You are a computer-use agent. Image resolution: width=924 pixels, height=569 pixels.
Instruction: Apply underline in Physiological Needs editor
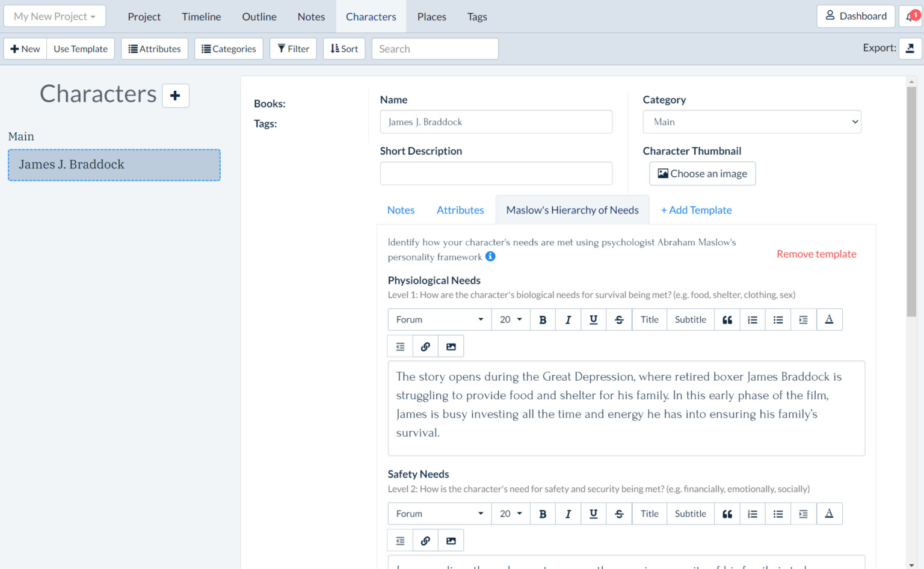(593, 320)
